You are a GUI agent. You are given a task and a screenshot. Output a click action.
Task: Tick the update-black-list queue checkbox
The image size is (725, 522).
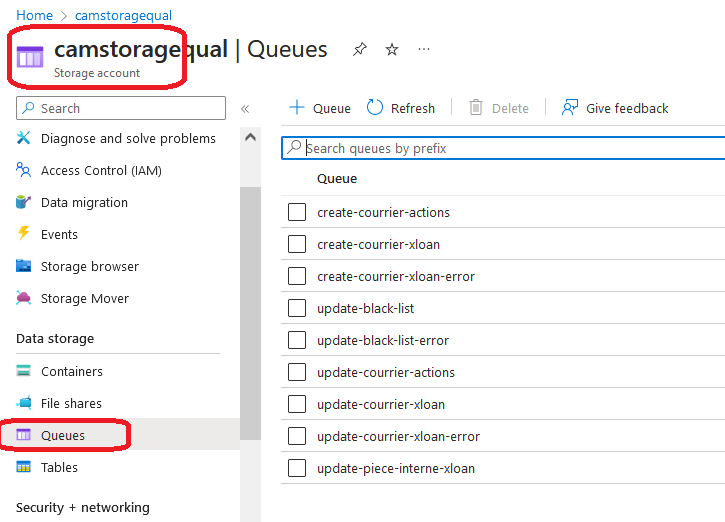(x=297, y=308)
